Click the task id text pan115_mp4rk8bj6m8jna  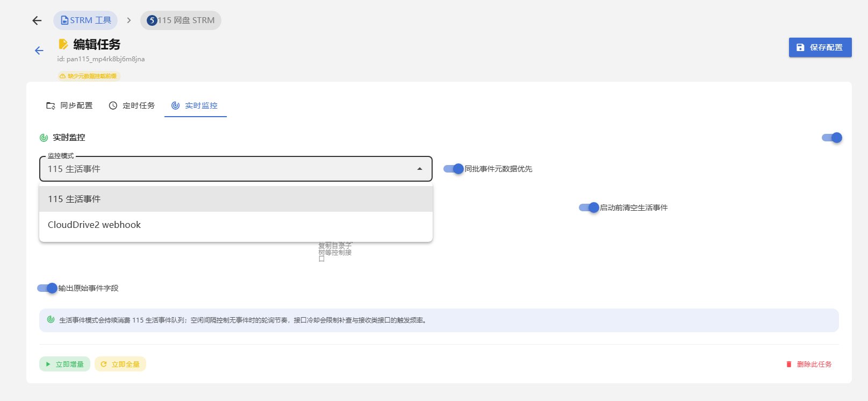coord(101,59)
